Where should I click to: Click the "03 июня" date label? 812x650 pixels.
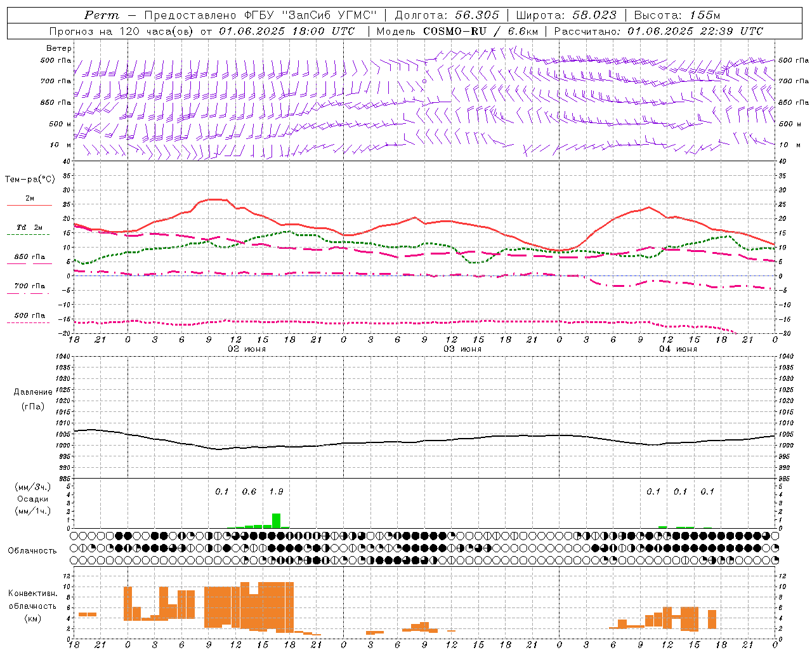tap(462, 348)
